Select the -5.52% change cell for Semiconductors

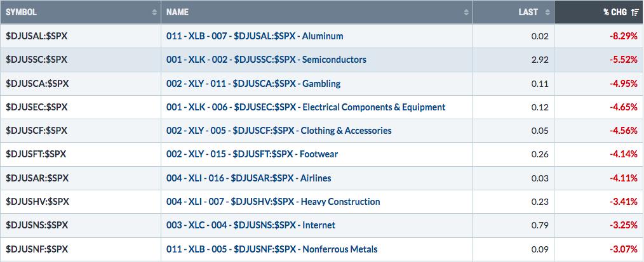pyautogui.click(x=600, y=60)
